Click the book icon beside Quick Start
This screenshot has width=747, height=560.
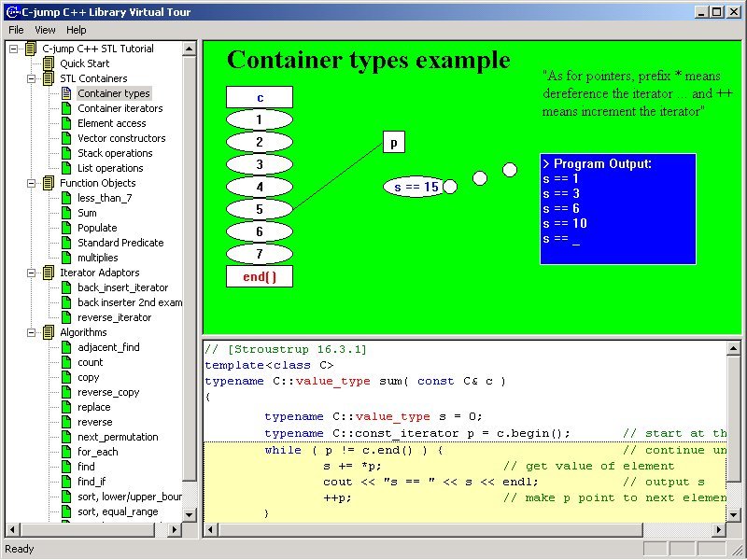(x=49, y=63)
